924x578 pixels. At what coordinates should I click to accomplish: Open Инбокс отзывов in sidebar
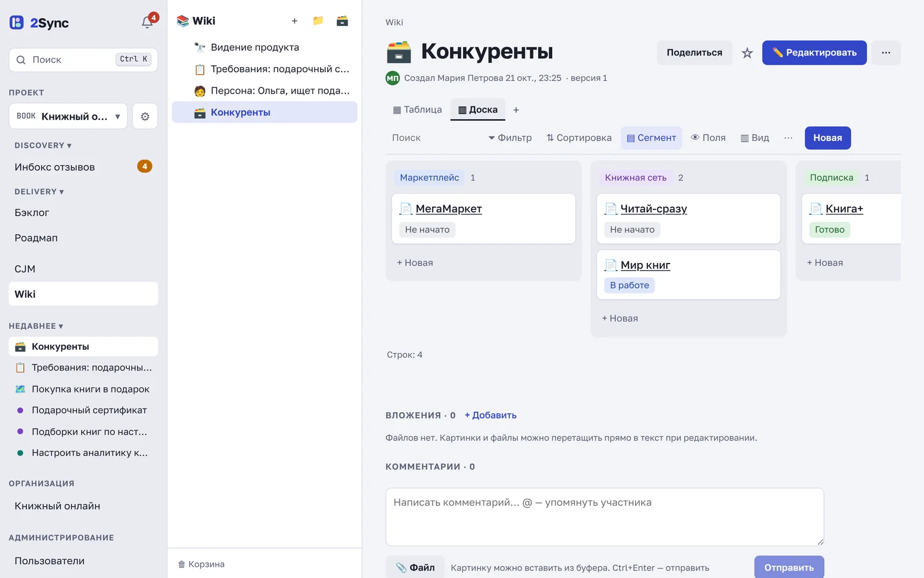click(x=83, y=167)
